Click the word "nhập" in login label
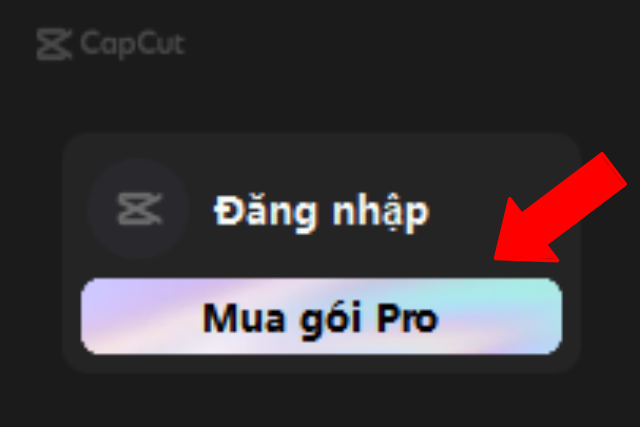This screenshot has height=427, width=640. pyautogui.click(x=381, y=213)
